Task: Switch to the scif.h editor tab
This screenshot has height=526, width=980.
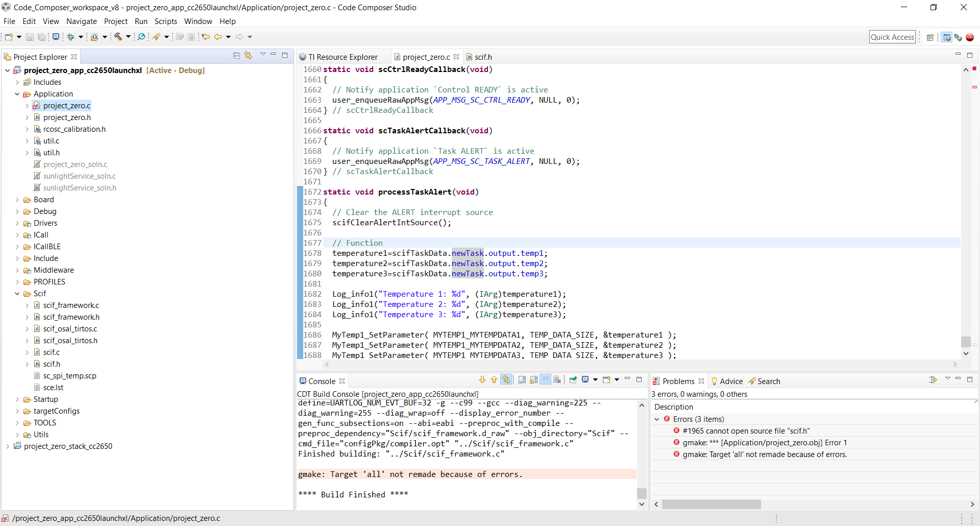Action: click(x=479, y=57)
